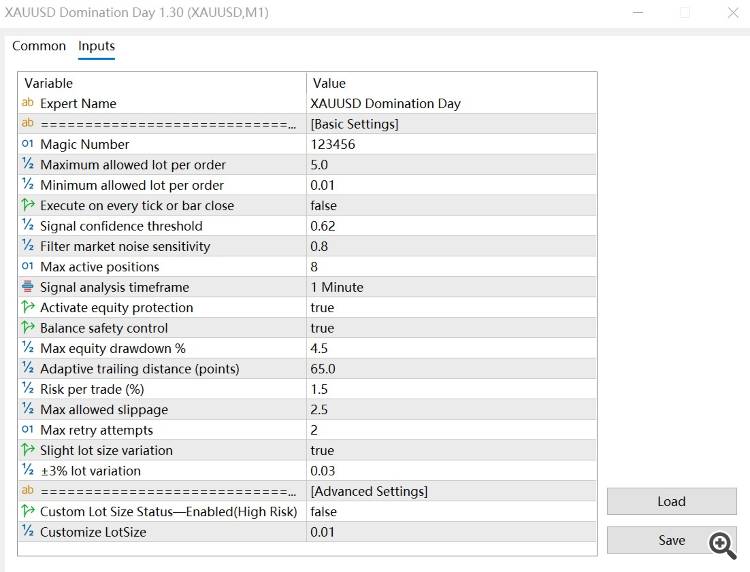The height and width of the screenshot is (572, 750).
Task: Click the boolean arrow icon beside Execute on every tick
Action: click(28, 206)
